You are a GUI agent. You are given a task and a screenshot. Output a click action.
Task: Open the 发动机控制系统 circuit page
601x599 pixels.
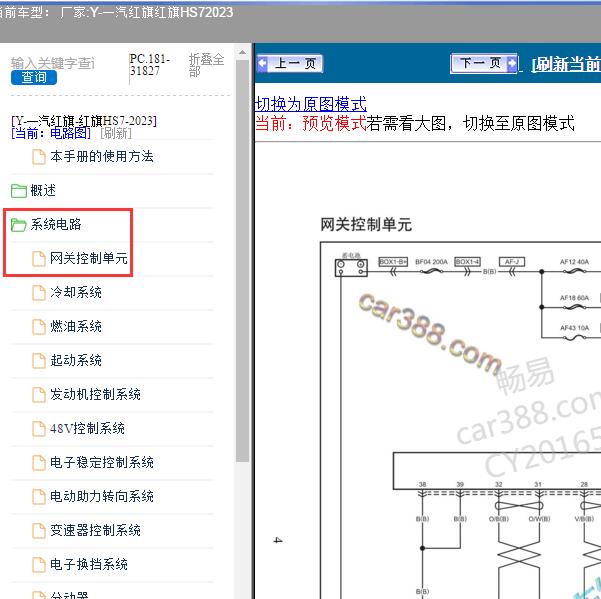[x=95, y=394]
